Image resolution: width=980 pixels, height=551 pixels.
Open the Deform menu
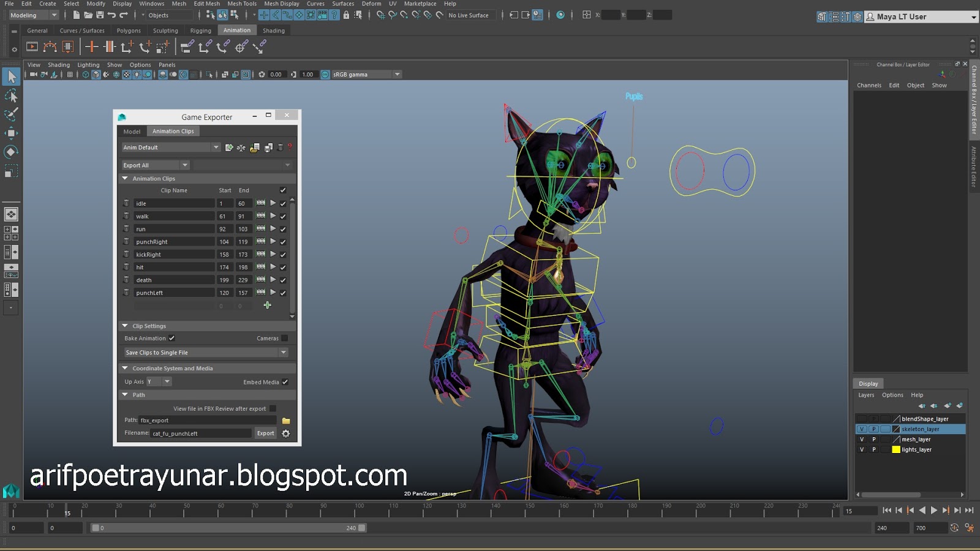[371, 4]
